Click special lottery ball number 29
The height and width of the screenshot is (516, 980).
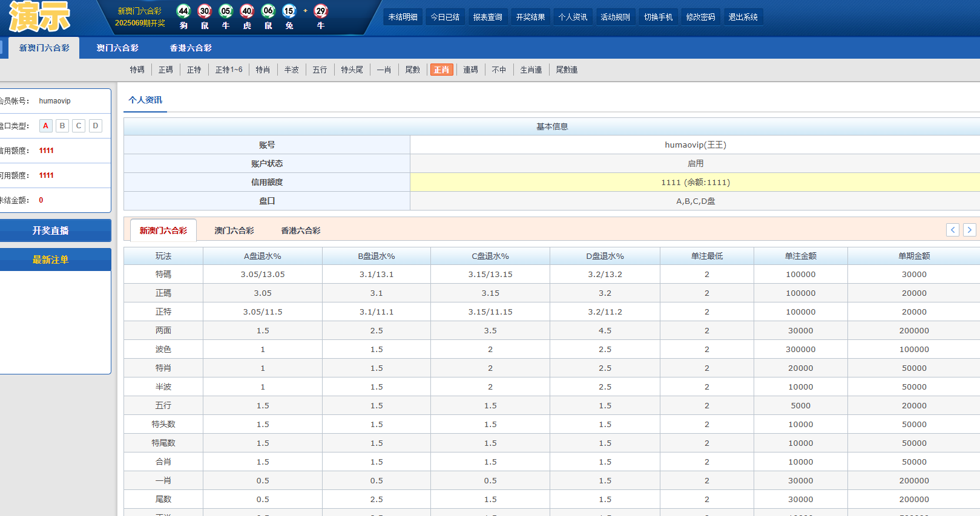(x=321, y=11)
